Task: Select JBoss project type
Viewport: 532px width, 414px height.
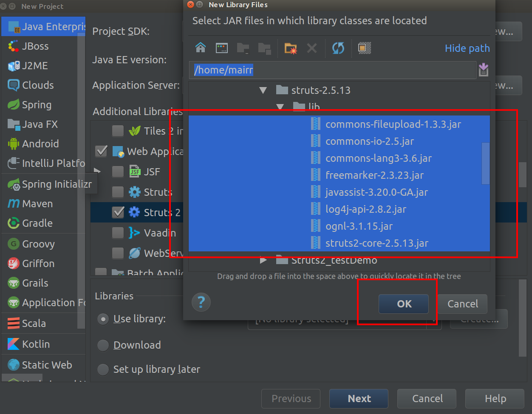Action: (43, 46)
